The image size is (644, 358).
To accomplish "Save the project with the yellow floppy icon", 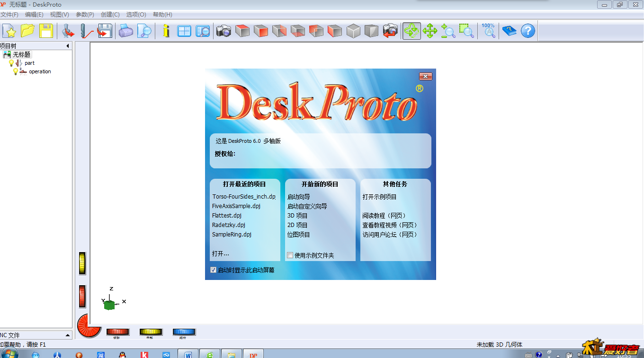I will pyautogui.click(x=46, y=31).
